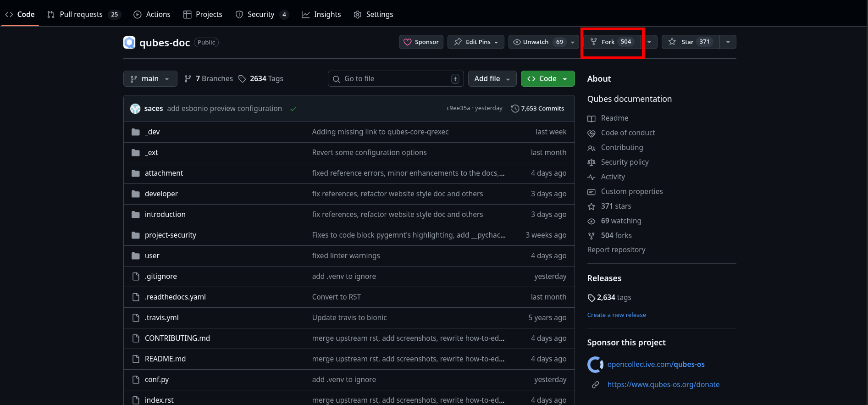Image resolution: width=868 pixels, height=405 pixels.
Task: Fork the repository
Action: 612,42
